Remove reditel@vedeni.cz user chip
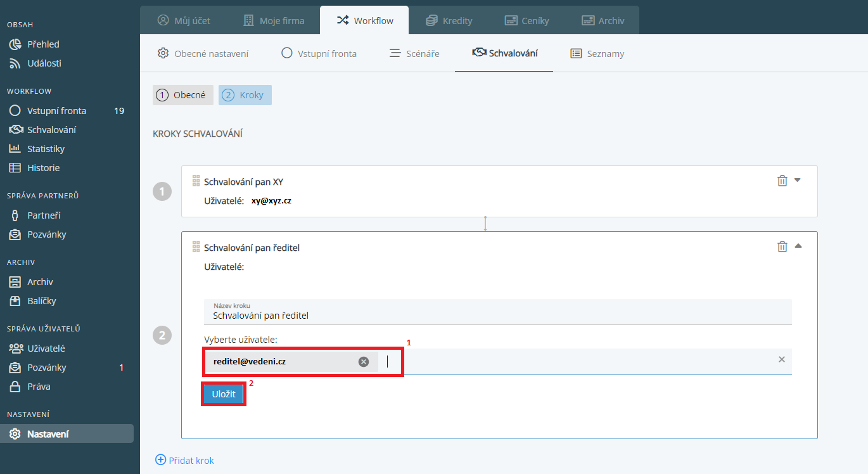This screenshot has width=868, height=474. pos(364,362)
